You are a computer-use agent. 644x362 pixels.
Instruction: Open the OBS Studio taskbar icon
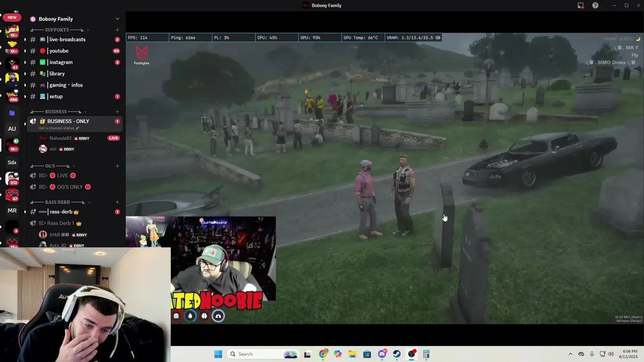(412, 354)
